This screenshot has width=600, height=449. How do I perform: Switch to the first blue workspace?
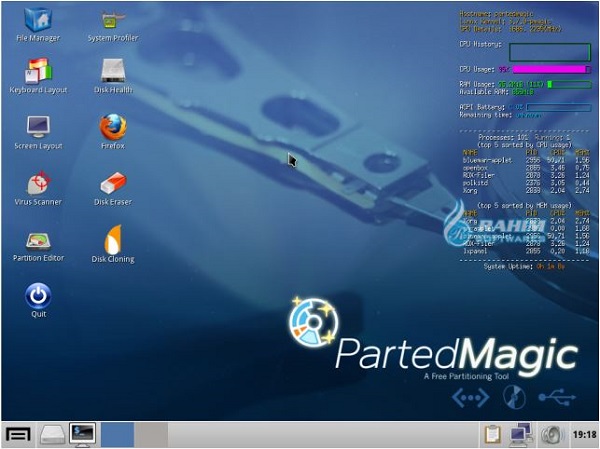(x=117, y=434)
